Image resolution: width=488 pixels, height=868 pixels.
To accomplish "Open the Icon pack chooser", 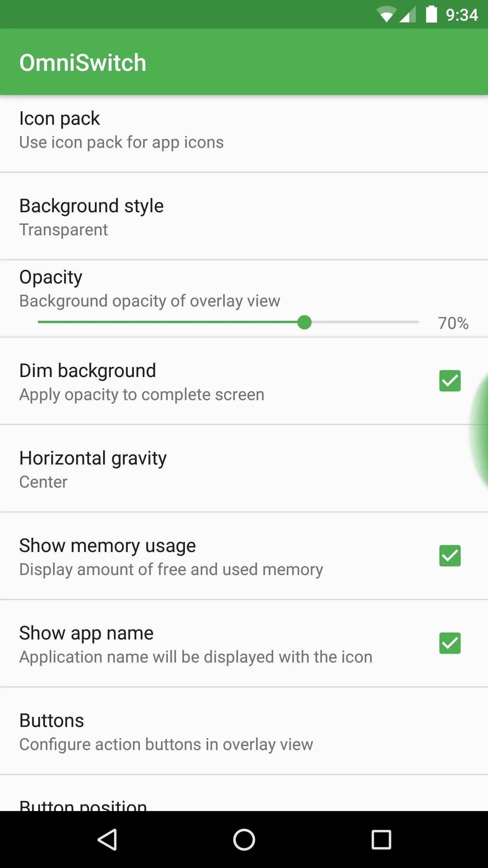I will 244,134.
